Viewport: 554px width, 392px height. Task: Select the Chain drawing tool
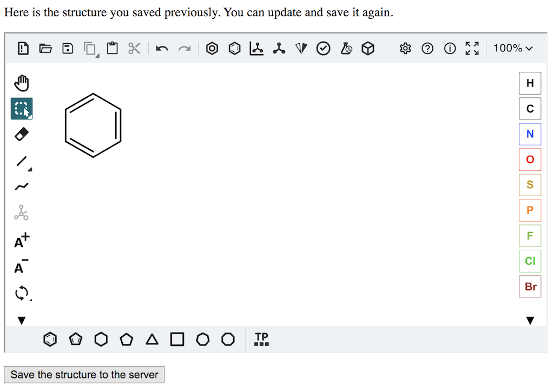22,187
